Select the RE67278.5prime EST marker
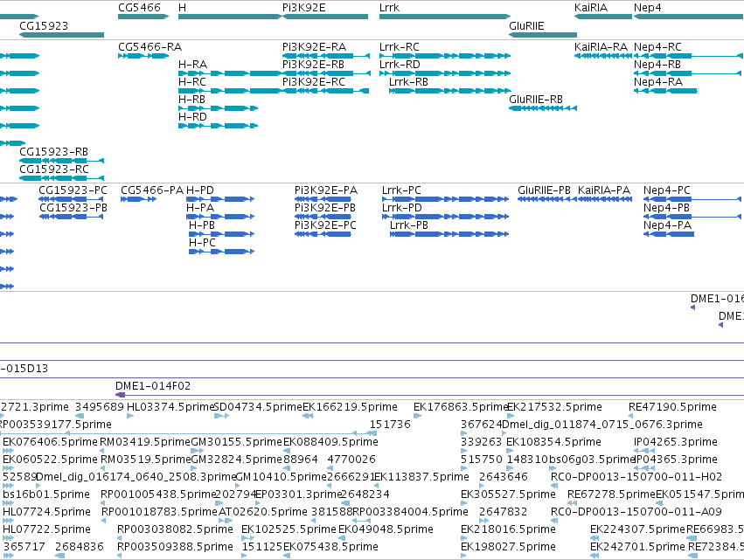 point(573,503)
